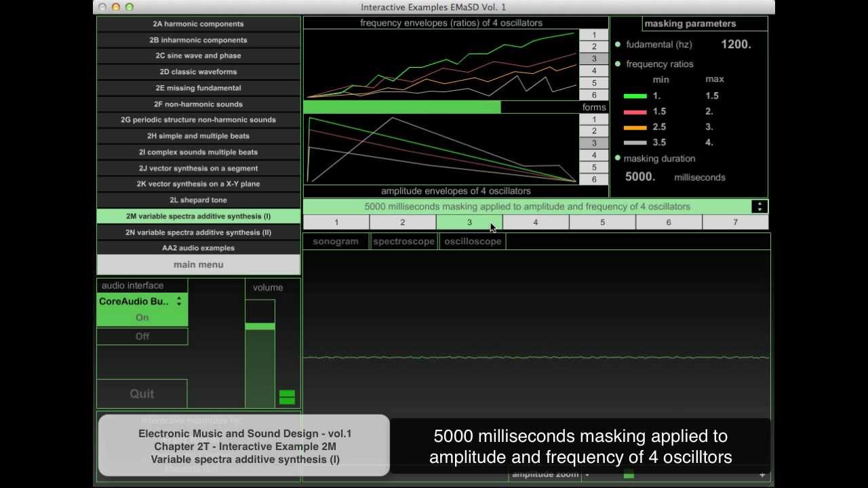868x488 pixels.
Task: Select frequency envelope form 4
Action: (594, 70)
